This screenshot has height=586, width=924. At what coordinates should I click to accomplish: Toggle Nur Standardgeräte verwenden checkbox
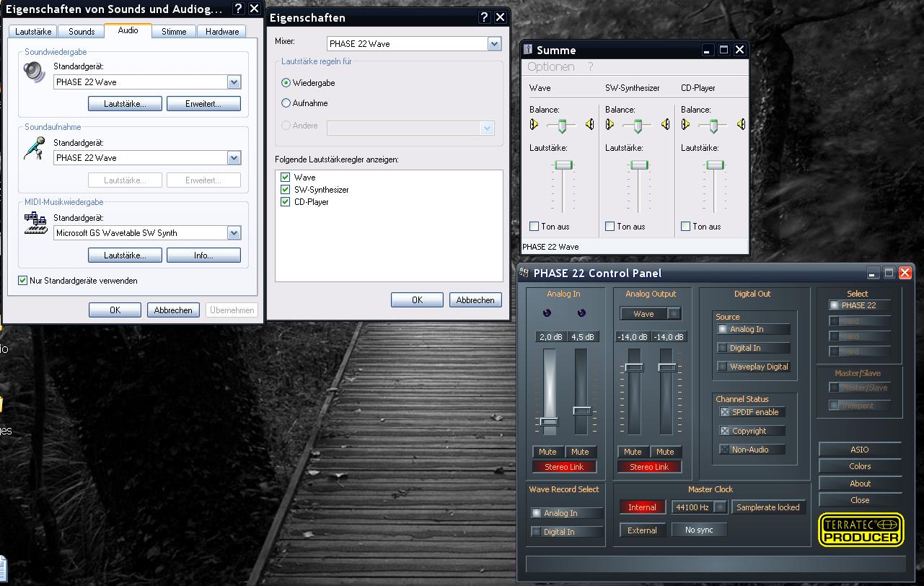pyautogui.click(x=23, y=281)
